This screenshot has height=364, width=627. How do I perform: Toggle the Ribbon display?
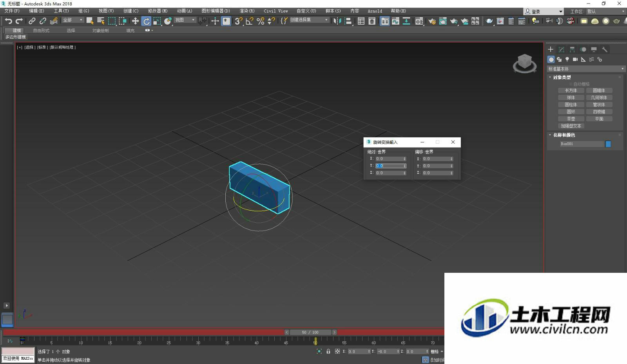coord(385,21)
